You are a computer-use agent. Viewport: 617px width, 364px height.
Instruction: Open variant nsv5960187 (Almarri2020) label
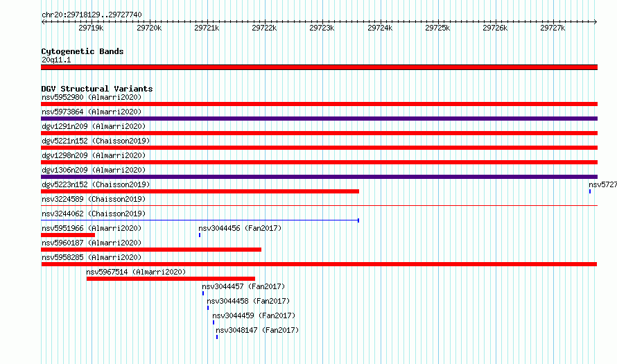[x=92, y=243]
